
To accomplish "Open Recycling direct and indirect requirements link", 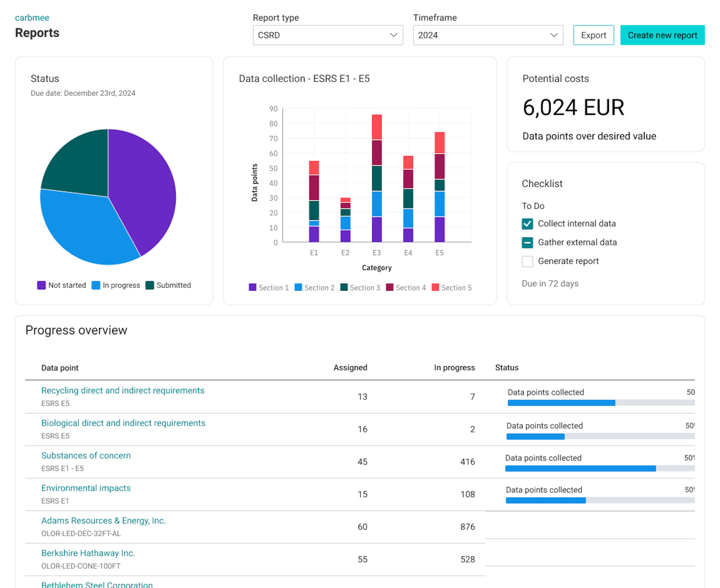I will point(123,391).
